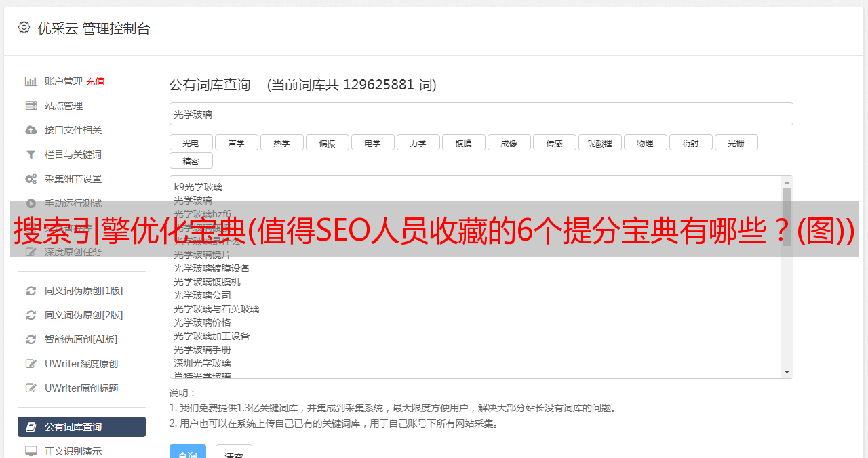Click the refresh icon for 同义词伪原创[1版]

pyautogui.click(x=31, y=291)
